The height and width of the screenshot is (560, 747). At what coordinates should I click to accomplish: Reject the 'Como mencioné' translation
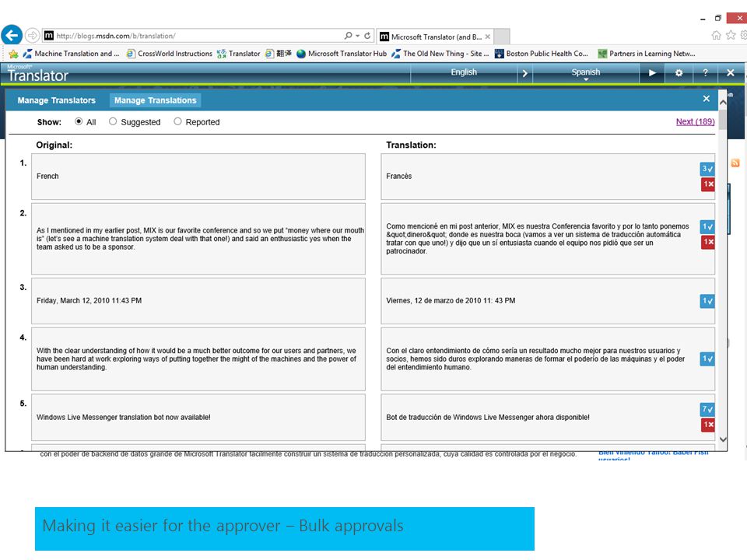point(707,242)
